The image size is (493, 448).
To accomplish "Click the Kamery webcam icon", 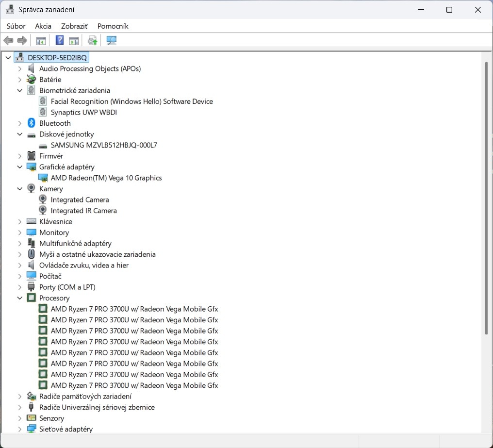I will (x=32, y=189).
